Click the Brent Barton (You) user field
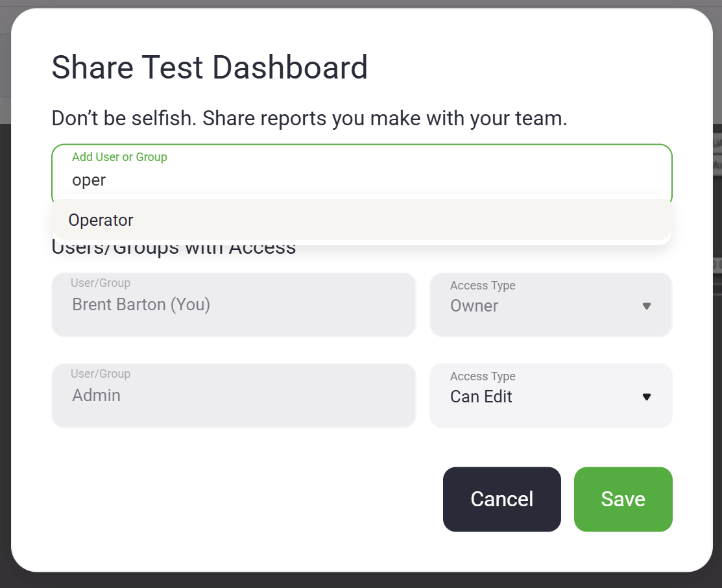This screenshot has height=588, width=722. point(233,305)
